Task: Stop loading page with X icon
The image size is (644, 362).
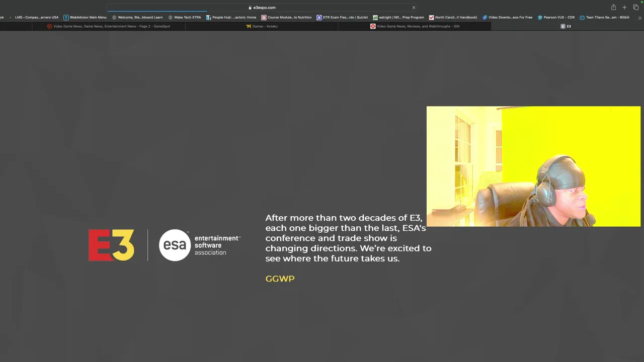Action: pyautogui.click(x=414, y=8)
